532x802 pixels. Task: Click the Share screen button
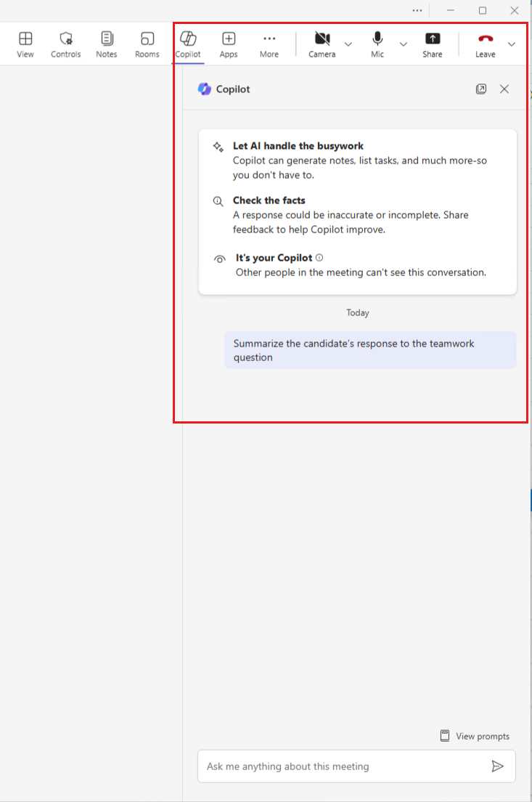(x=433, y=44)
